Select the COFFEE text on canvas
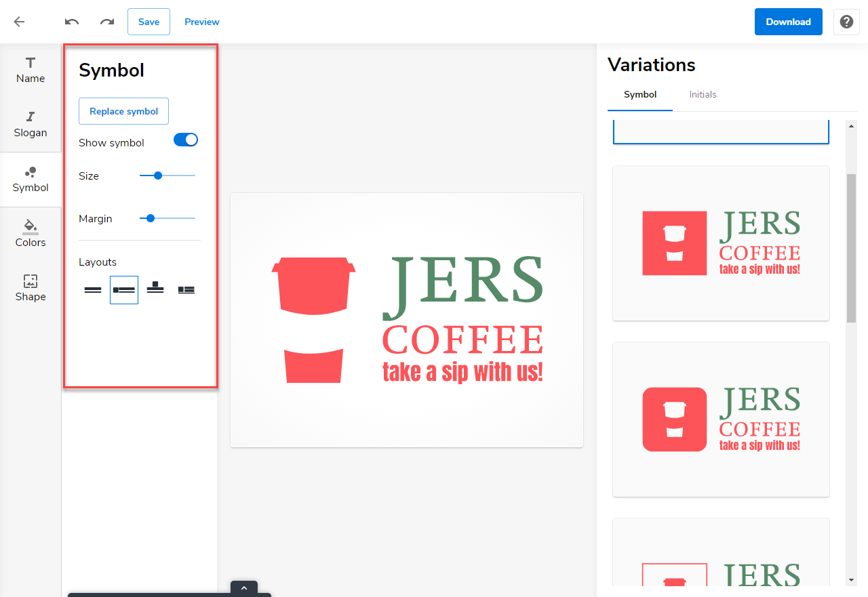Screen dimensions: 868x597 pos(463,340)
